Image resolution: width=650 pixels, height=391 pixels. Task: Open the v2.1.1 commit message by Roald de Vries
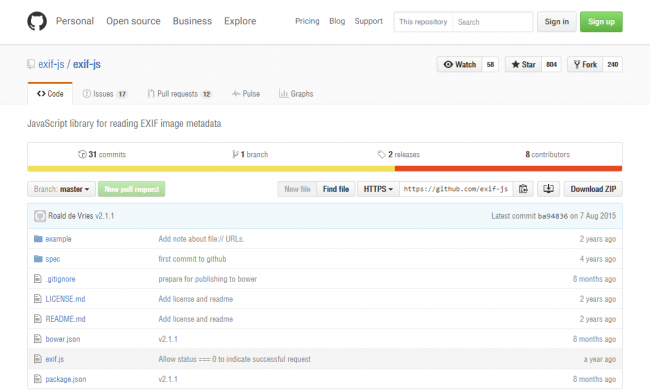point(104,216)
